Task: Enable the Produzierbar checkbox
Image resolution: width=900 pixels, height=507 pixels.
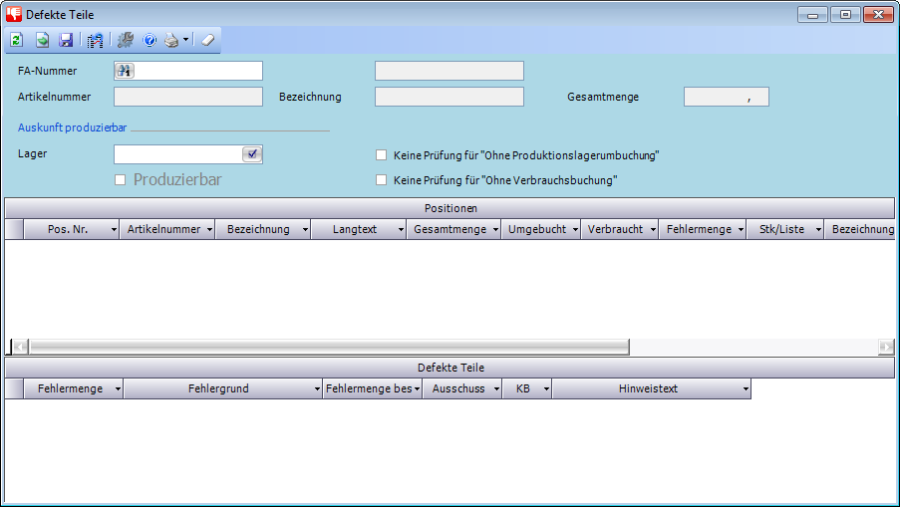Action: [x=120, y=180]
